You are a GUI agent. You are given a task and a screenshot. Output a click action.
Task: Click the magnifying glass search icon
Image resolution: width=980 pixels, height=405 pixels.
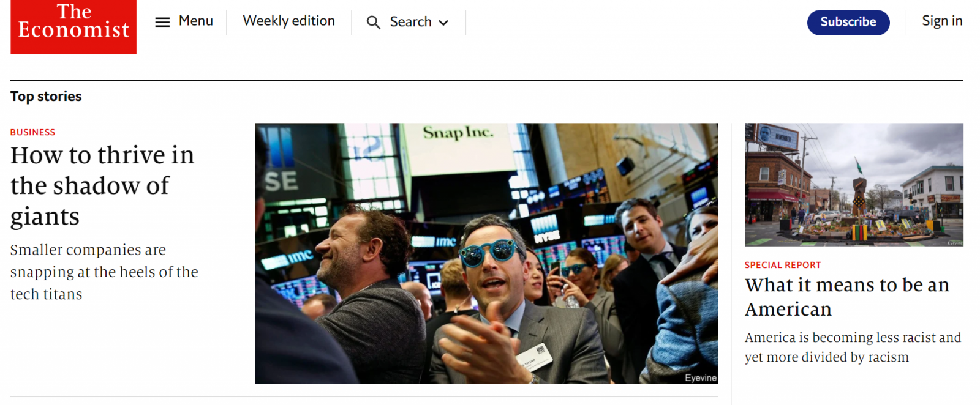373,23
